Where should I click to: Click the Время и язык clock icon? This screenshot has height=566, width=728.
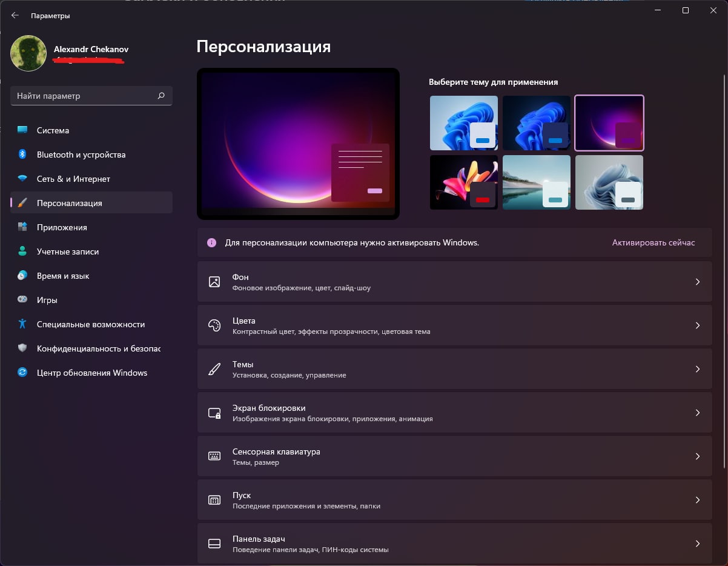click(22, 276)
